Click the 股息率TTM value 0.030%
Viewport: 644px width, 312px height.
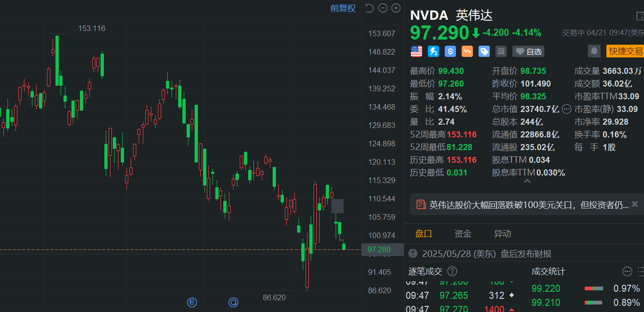pyautogui.click(x=551, y=172)
